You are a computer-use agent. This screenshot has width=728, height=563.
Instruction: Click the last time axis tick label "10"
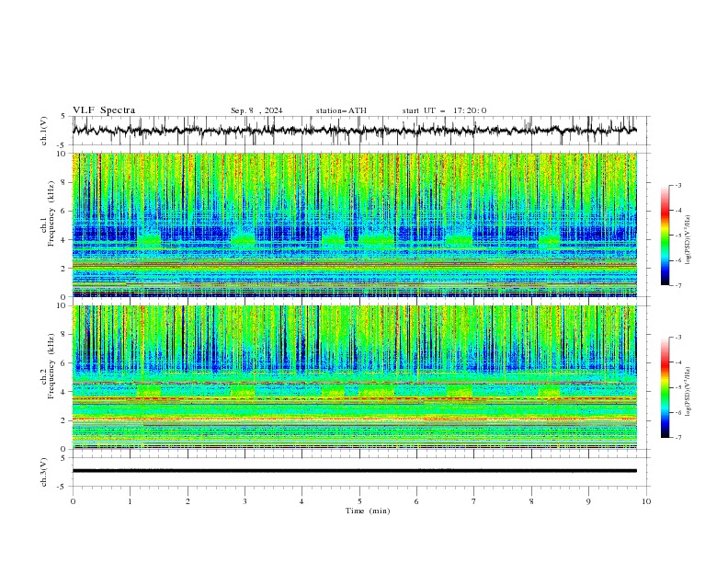click(646, 501)
